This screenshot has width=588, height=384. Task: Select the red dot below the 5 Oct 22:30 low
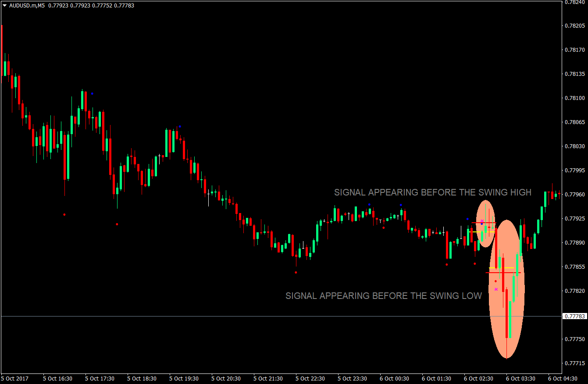[296, 272]
